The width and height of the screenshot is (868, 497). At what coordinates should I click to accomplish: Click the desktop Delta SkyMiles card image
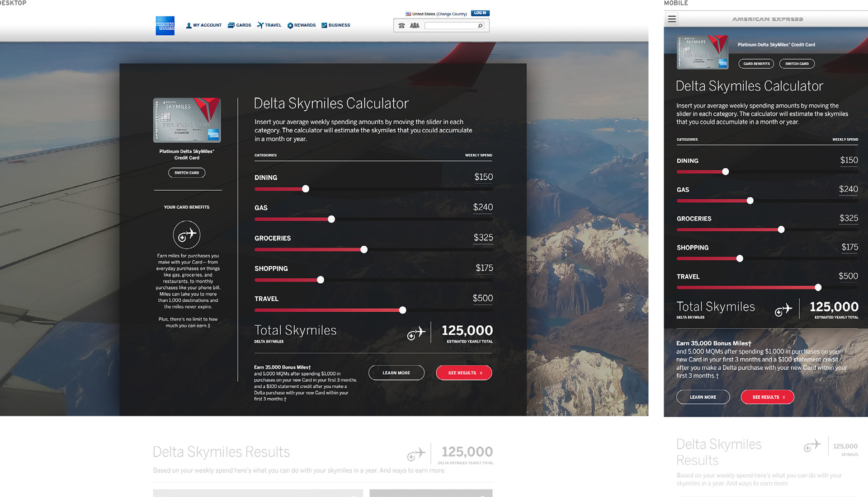187,120
